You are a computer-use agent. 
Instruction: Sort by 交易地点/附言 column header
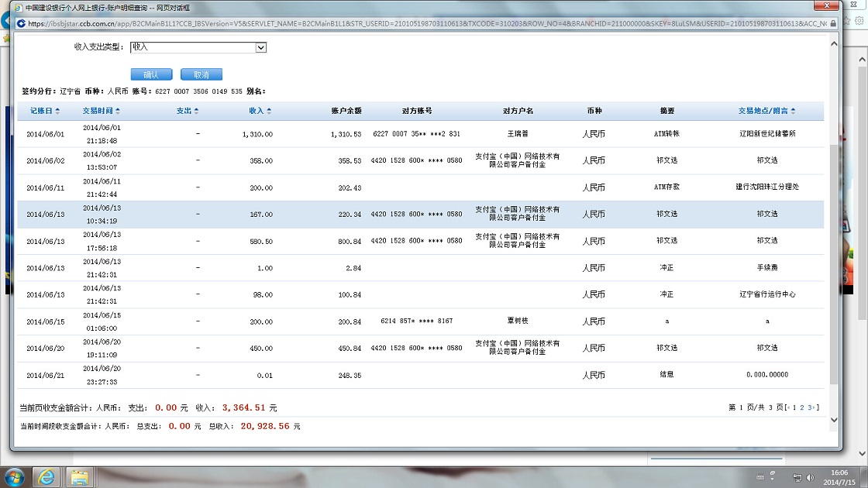(x=766, y=112)
